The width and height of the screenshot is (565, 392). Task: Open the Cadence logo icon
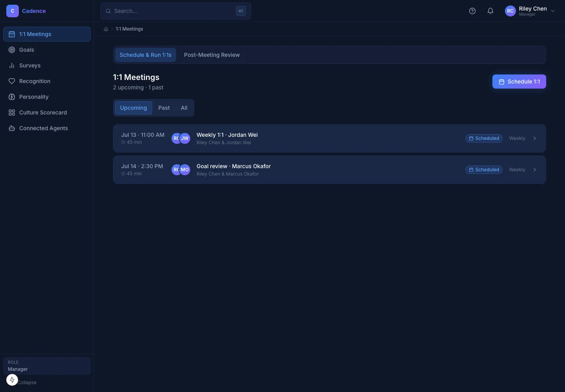coord(13,11)
